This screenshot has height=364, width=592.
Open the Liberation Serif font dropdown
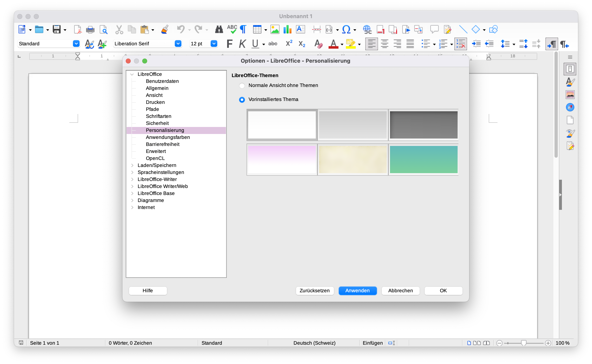pos(178,43)
